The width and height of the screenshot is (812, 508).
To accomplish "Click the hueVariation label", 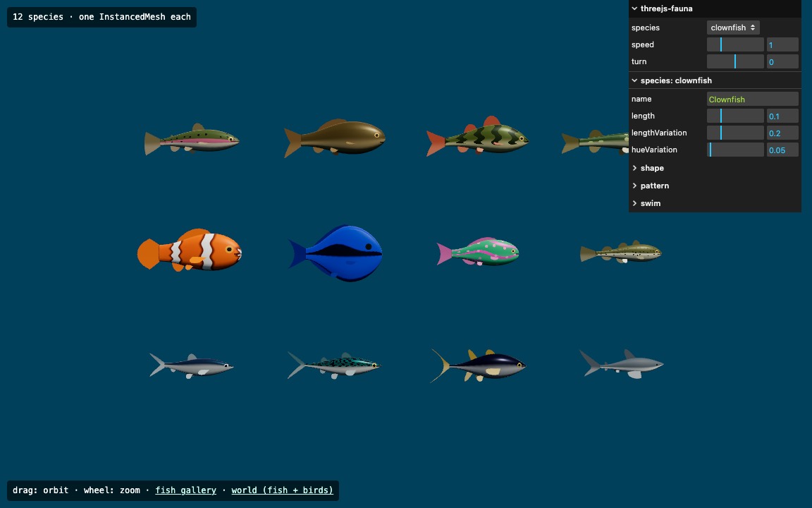I will click(654, 150).
